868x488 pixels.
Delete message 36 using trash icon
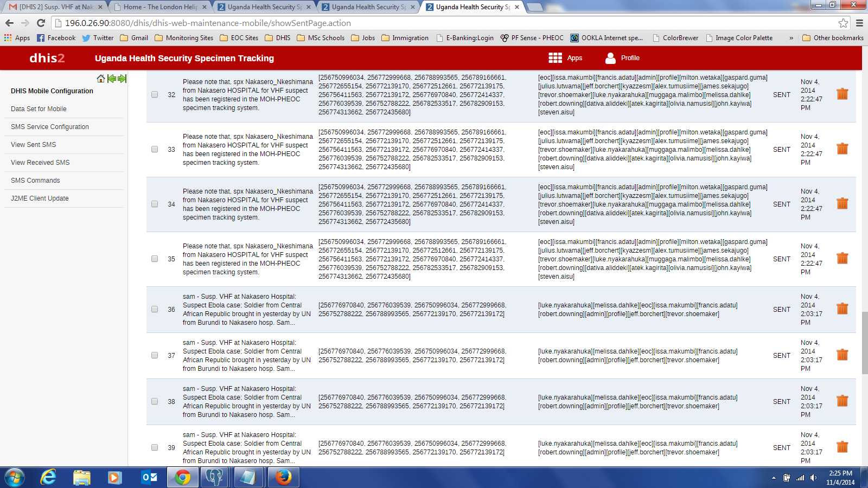[x=842, y=309]
